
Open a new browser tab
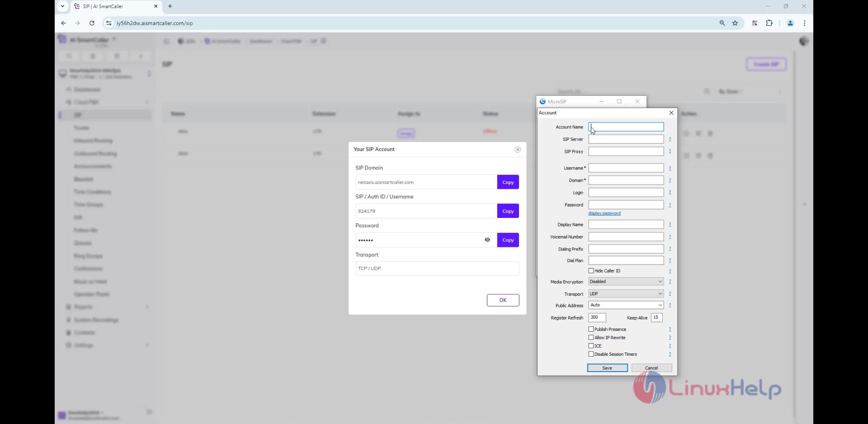point(170,6)
